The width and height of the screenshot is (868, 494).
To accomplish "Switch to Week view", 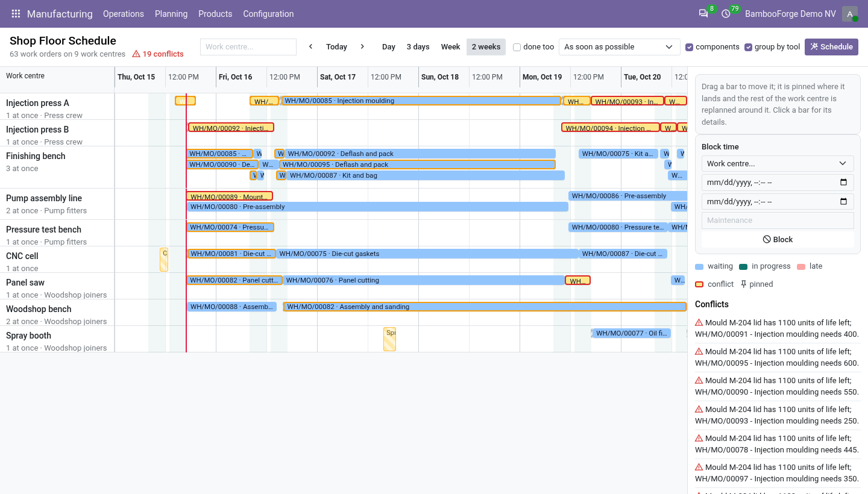I will pyautogui.click(x=450, y=47).
